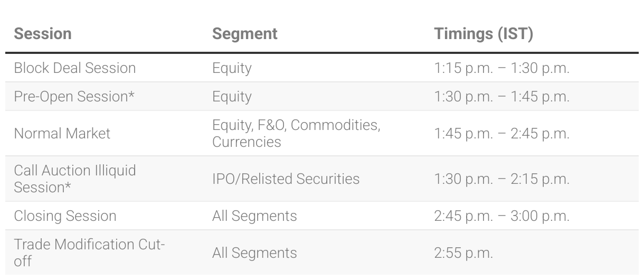Click the Timings (IST) column header
The width and height of the screenshot is (644, 280).
click(483, 34)
